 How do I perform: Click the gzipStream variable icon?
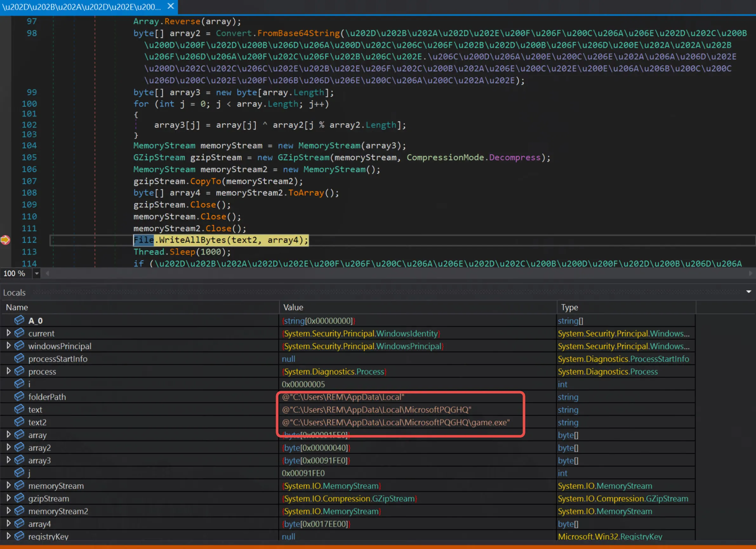[x=19, y=497]
